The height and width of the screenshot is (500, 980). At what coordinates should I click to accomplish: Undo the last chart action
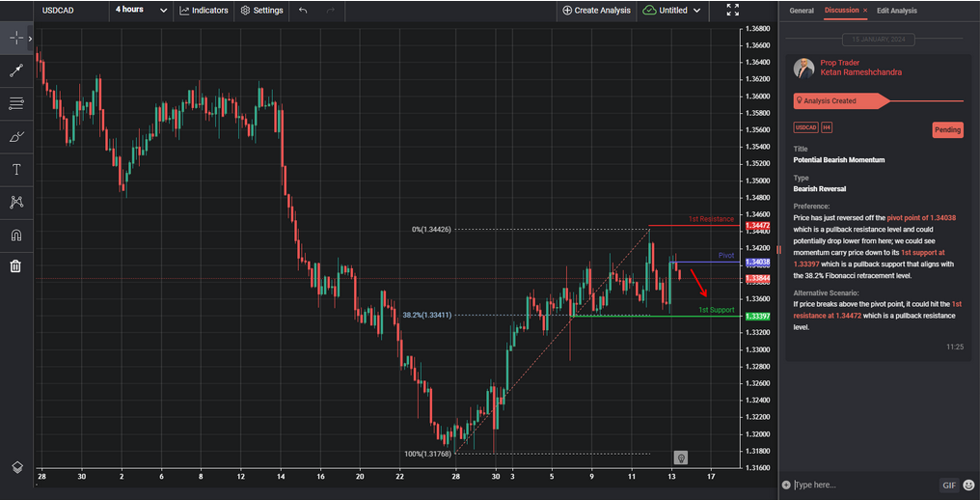point(303,10)
